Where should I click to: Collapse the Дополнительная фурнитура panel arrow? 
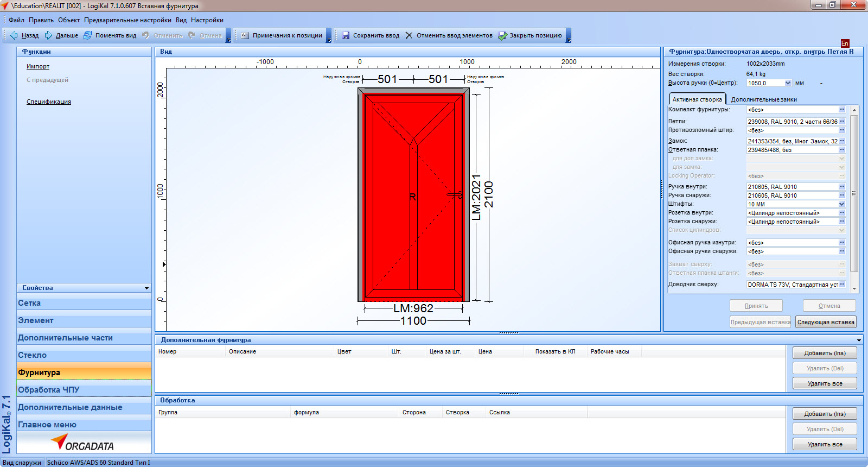coord(859,340)
